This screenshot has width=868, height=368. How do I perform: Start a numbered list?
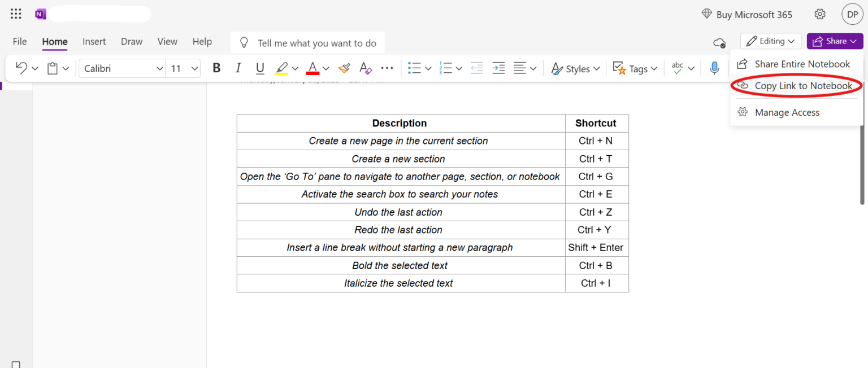tap(446, 68)
